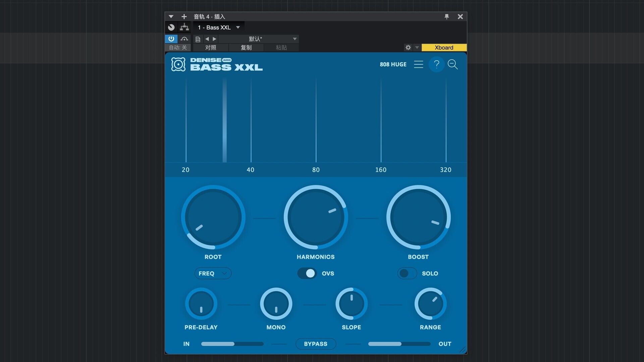Open the gear settings icon
The width and height of the screenshot is (644, 362).
click(408, 48)
